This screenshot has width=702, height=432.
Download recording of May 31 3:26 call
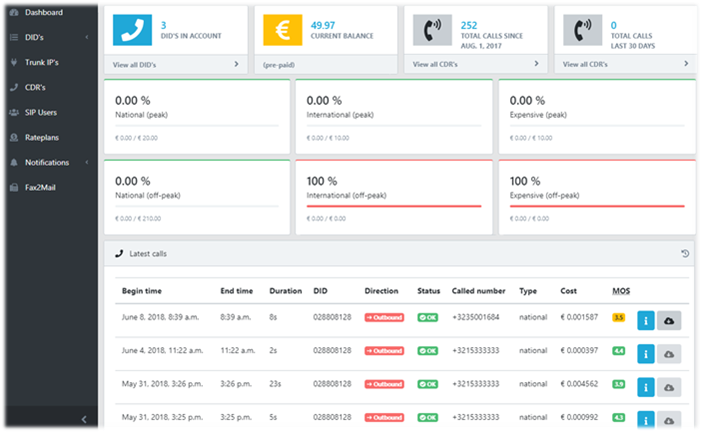[669, 386]
